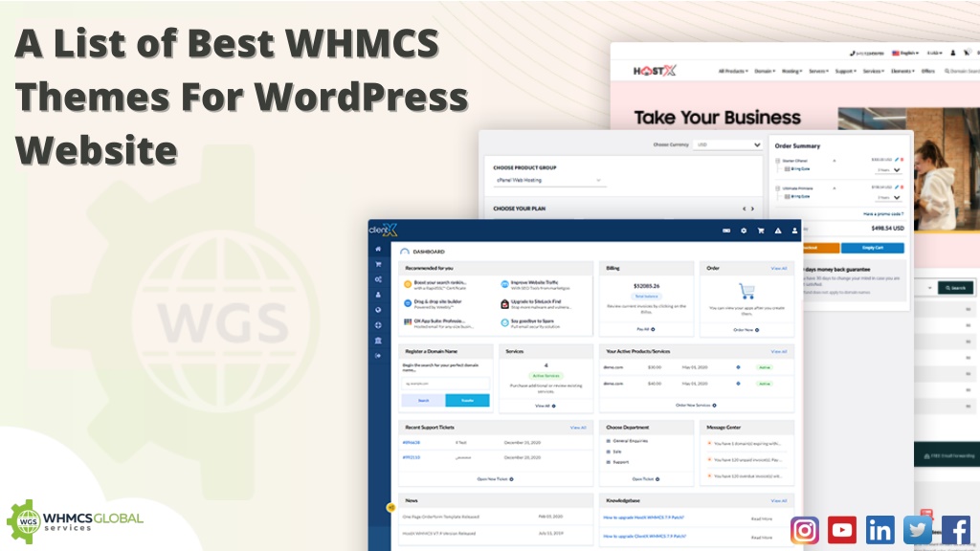This screenshot has height=551, width=980.
Task: Click the large cart icon in Order panel
Action: coord(746,291)
